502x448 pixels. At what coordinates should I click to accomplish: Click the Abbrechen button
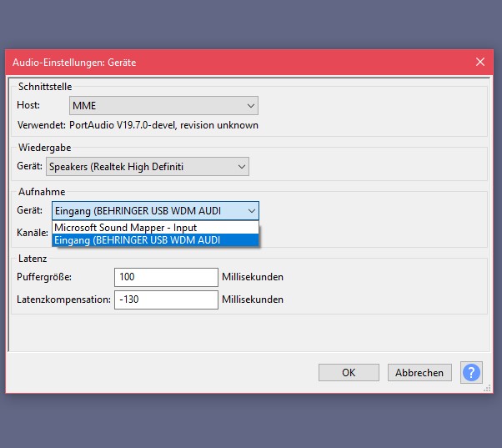pos(419,372)
